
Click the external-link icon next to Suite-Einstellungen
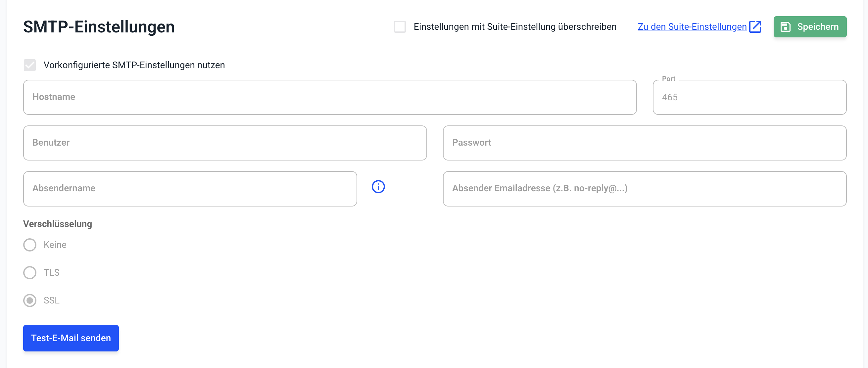[x=755, y=26]
